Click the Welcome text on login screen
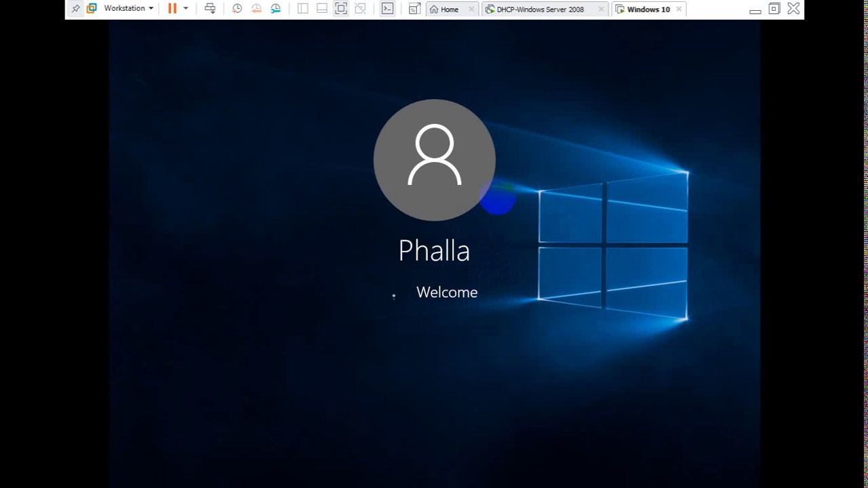The width and height of the screenshot is (868, 488). point(447,292)
